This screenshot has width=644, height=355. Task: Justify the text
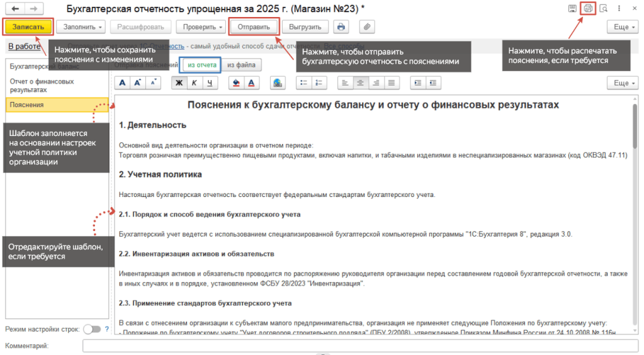point(392,83)
